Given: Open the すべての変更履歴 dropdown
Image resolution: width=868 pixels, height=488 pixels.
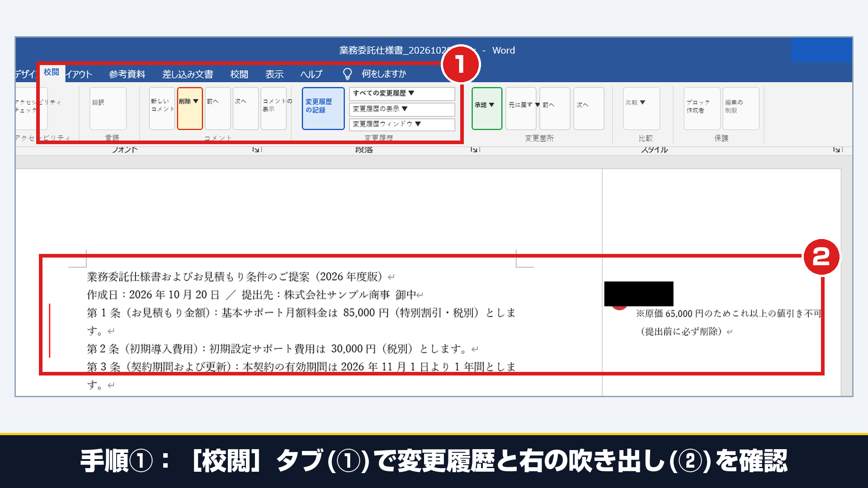Looking at the screenshot, I should point(402,94).
